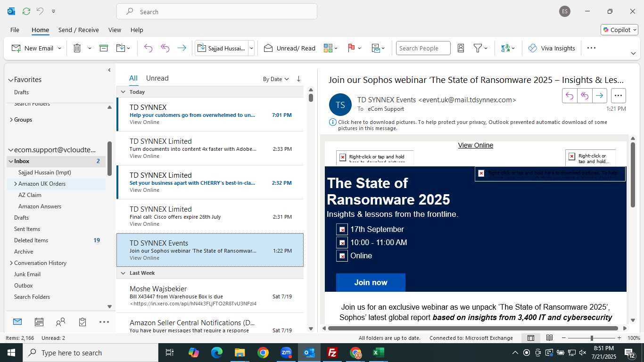Collapse the Today group header
The width and height of the screenshot is (644, 362).
[123, 92]
